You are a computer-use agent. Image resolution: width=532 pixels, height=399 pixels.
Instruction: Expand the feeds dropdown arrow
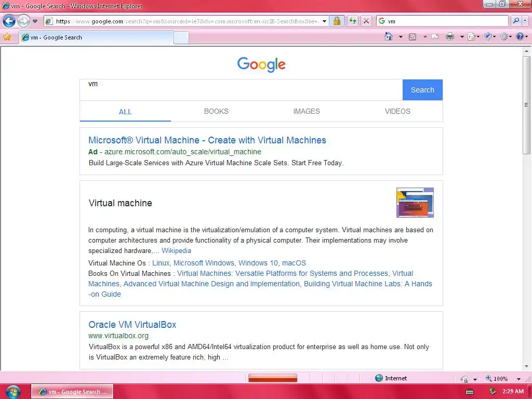click(425, 37)
